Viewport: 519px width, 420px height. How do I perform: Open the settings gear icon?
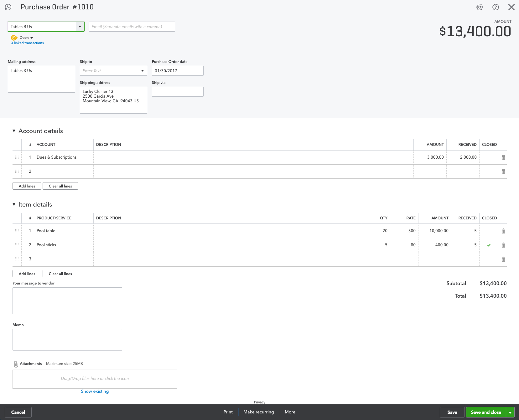tap(480, 7)
